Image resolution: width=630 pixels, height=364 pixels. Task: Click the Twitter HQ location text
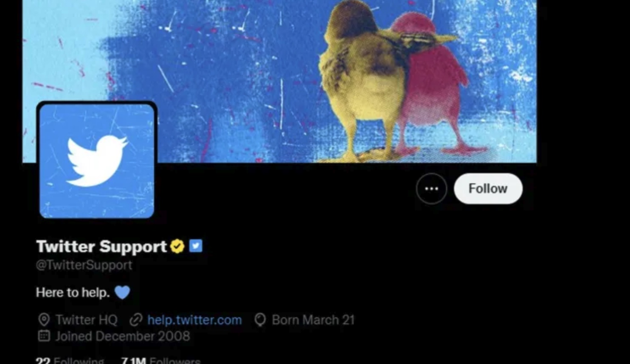point(87,320)
